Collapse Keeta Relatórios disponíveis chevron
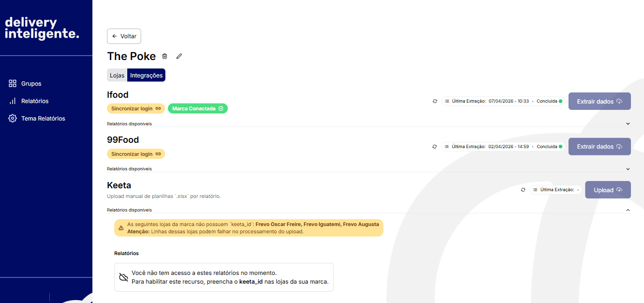 [x=628, y=210]
